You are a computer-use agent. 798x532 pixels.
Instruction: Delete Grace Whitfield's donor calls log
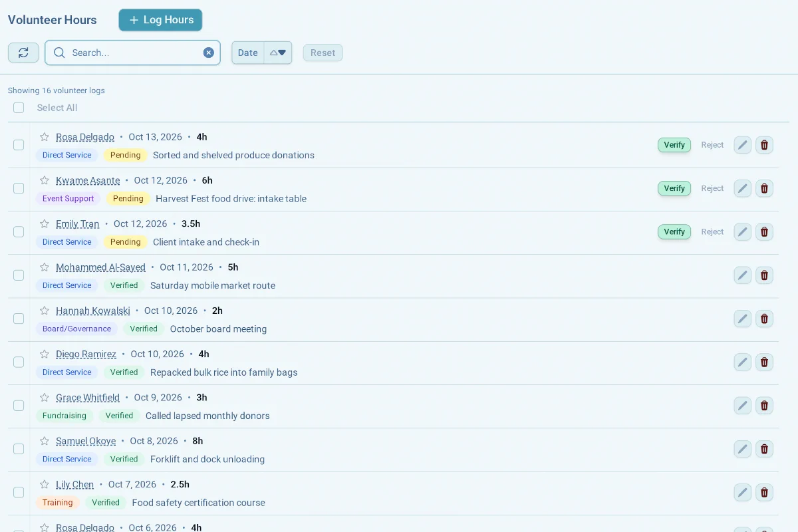[x=765, y=405]
